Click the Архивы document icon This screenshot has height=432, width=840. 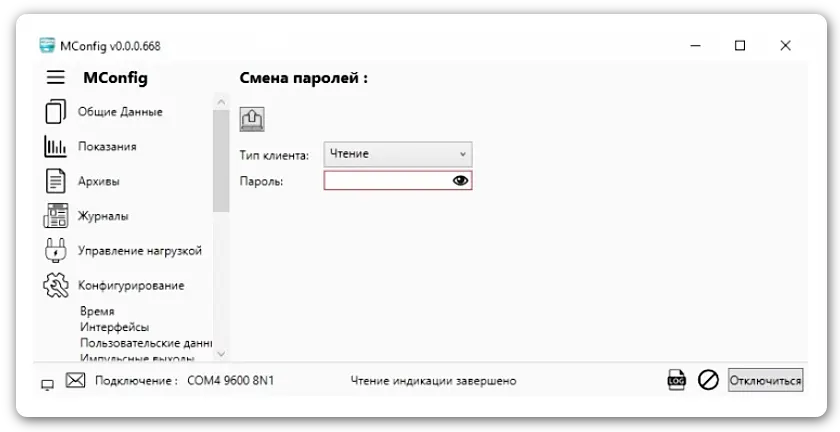pyautogui.click(x=56, y=181)
